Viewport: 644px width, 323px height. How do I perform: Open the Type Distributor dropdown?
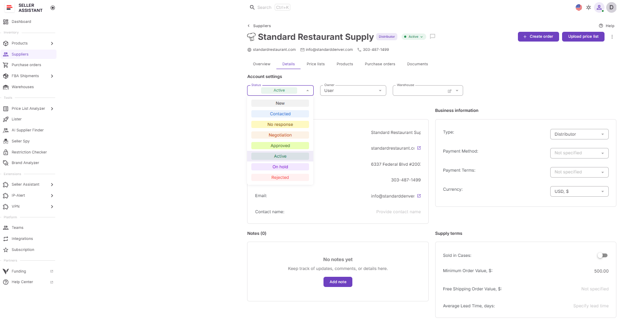(x=579, y=134)
